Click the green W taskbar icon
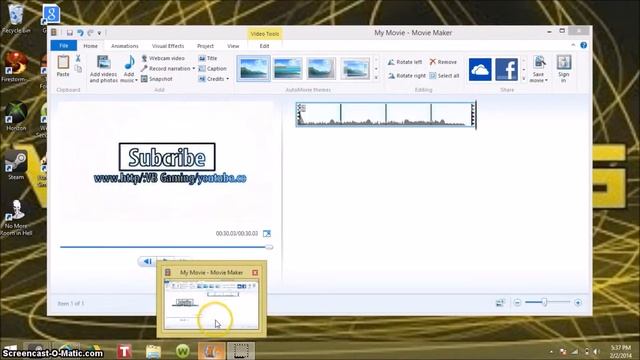This screenshot has width=640, height=360. (x=182, y=351)
